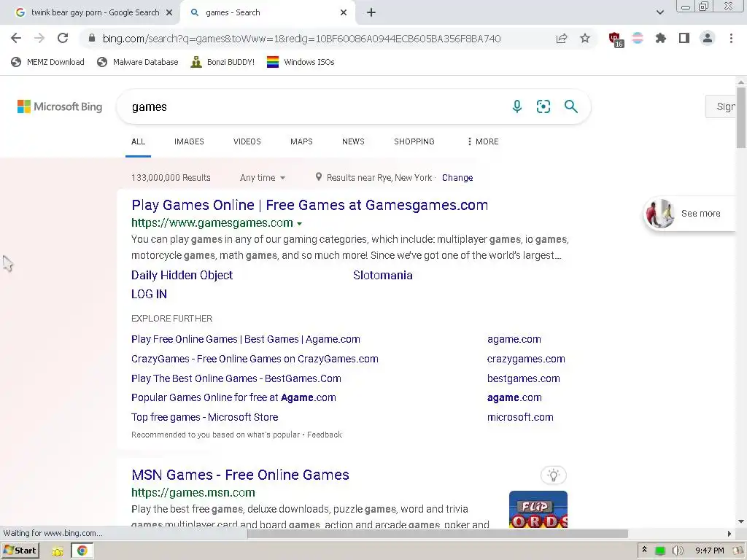The width and height of the screenshot is (747, 560).
Task: Open Windows ISOs bookmark
Action: [x=301, y=62]
